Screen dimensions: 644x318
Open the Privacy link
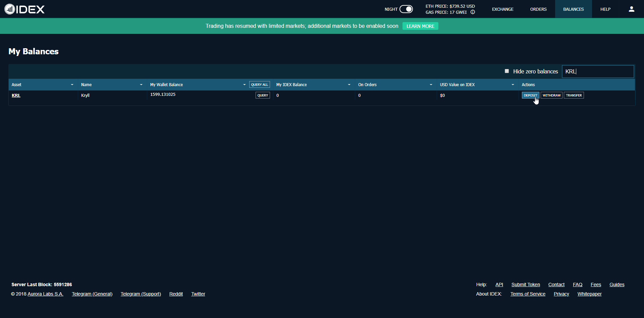coord(561,294)
